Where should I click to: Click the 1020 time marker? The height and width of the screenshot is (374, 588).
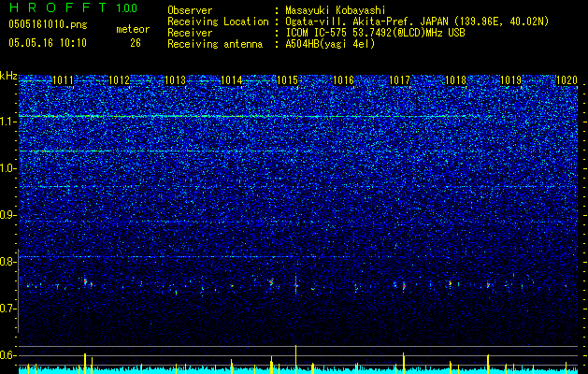pos(566,80)
